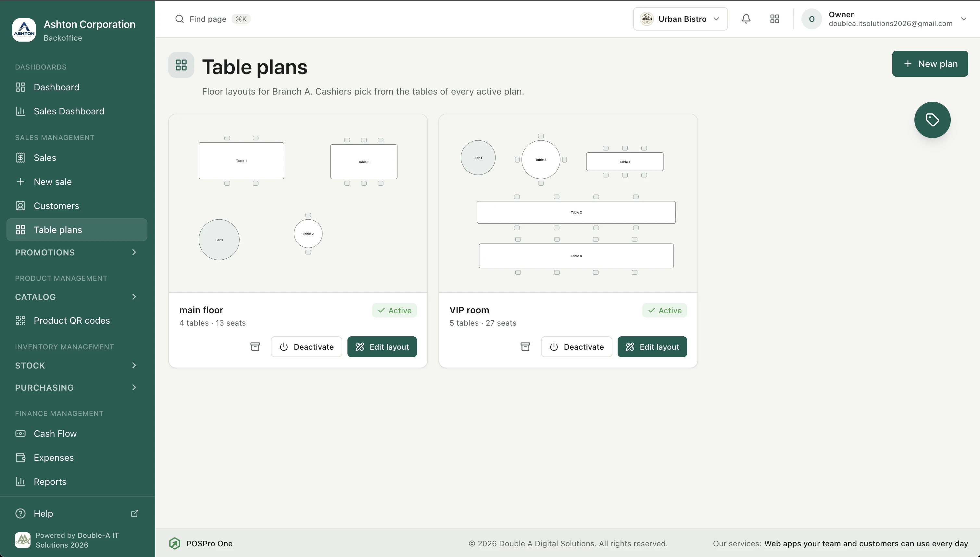This screenshot has height=557, width=980.
Task: Create a New plan
Action: coord(930,63)
